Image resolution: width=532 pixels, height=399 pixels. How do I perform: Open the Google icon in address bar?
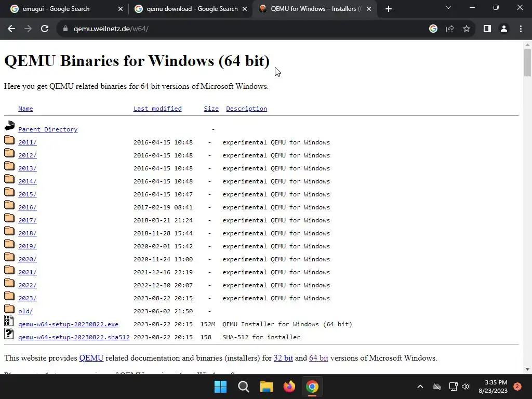pos(433,29)
